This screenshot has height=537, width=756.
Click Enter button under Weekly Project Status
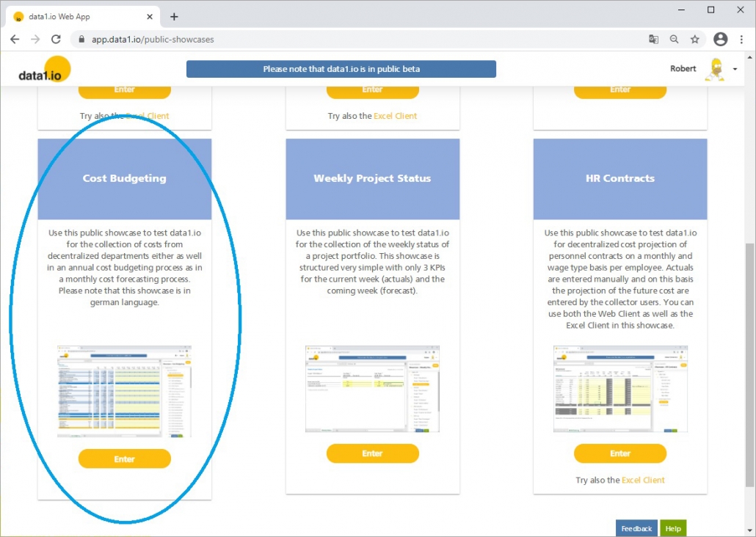(x=372, y=453)
